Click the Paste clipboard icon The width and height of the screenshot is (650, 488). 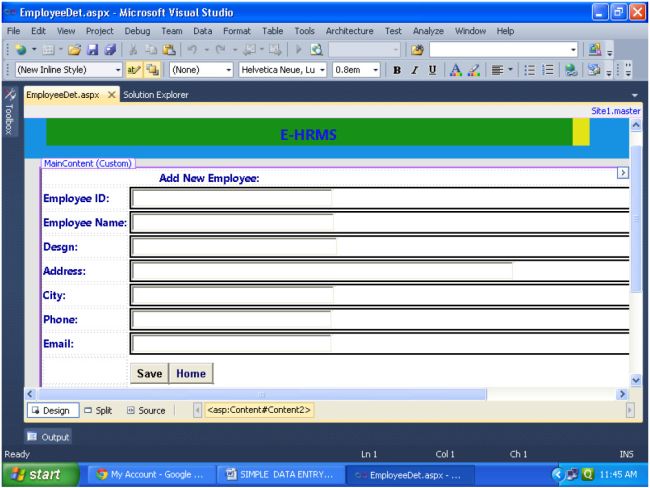[169, 50]
